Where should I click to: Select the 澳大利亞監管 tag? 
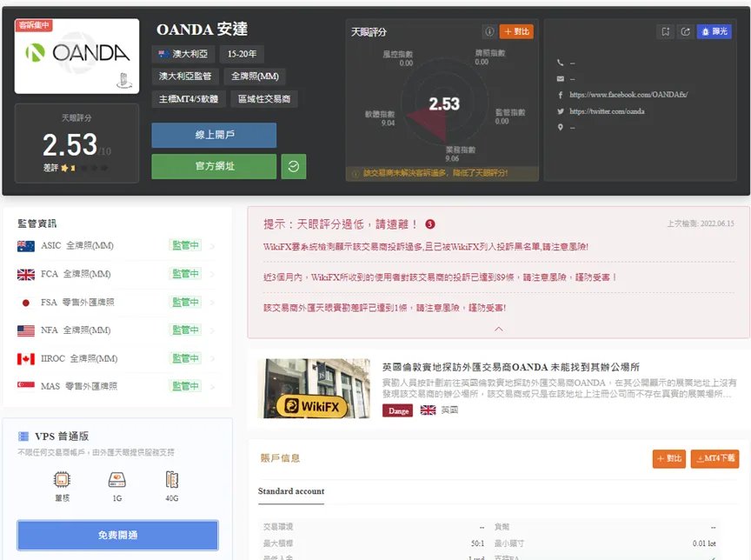[185, 77]
